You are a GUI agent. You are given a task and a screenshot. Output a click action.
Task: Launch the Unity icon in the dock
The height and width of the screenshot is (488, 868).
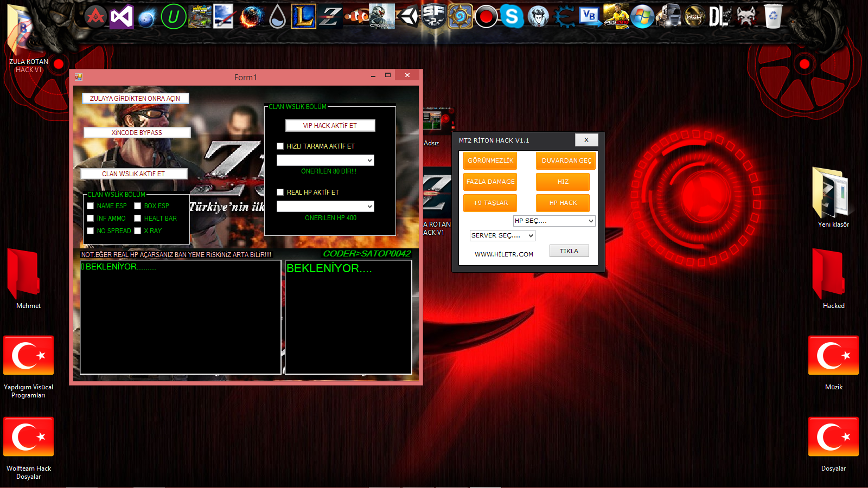[408, 17]
